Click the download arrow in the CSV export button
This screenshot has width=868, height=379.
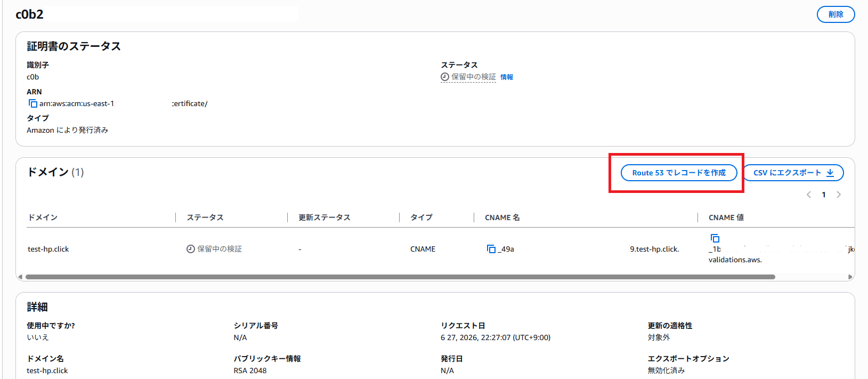830,173
